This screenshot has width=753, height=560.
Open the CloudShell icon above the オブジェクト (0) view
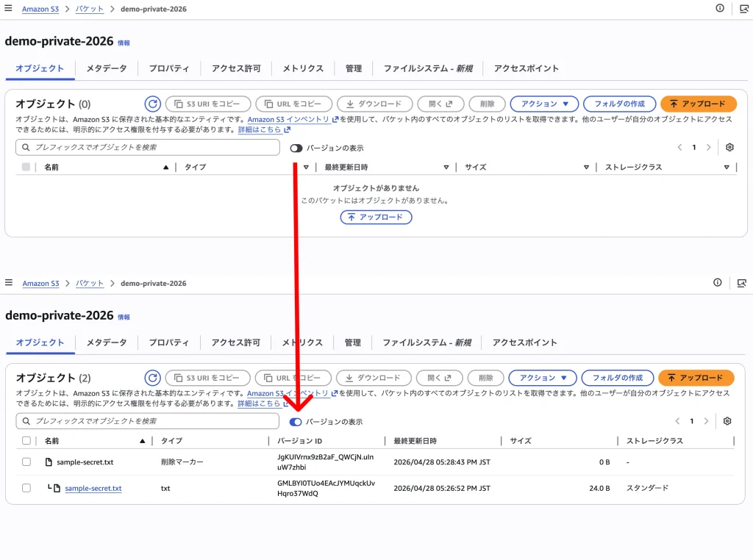coord(741,8)
